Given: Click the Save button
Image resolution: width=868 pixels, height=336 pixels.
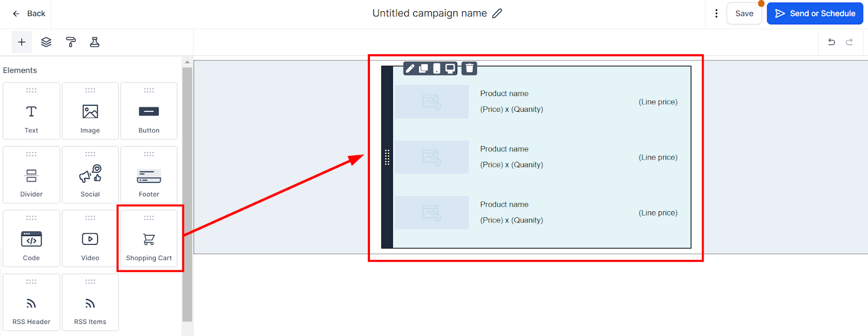Looking at the screenshot, I should 744,14.
